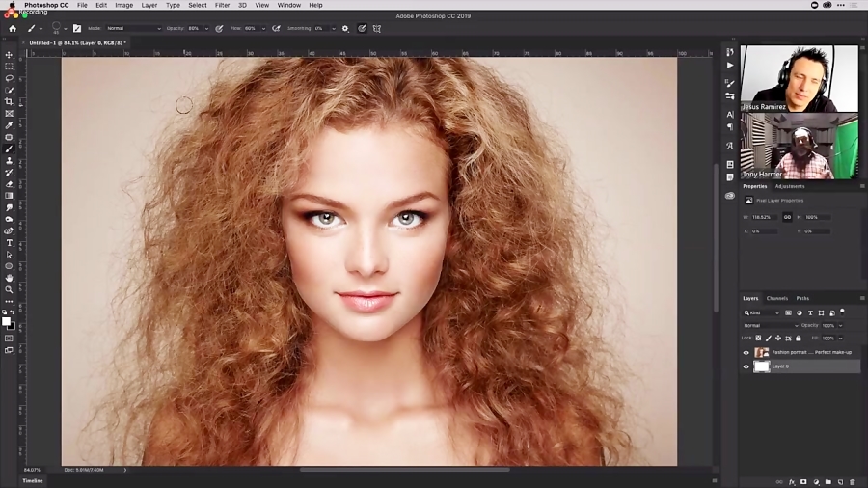The height and width of the screenshot is (488, 868).
Task: Click the horizontal canvas scrollbar
Action: pyautogui.click(x=405, y=470)
